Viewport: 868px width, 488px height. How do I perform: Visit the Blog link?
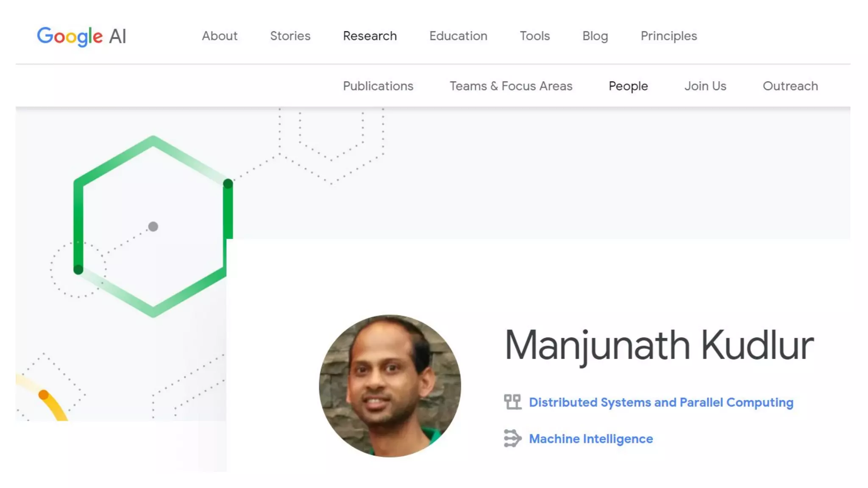(x=595, y=36)
